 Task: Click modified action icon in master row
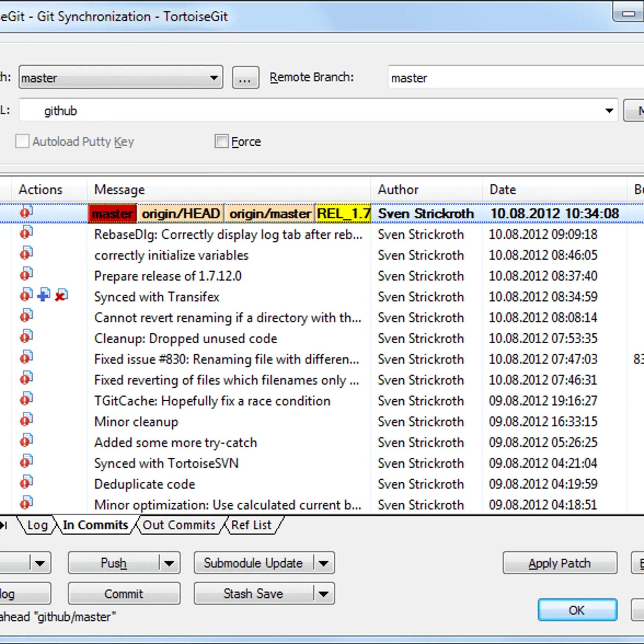(x=26, y=211)
